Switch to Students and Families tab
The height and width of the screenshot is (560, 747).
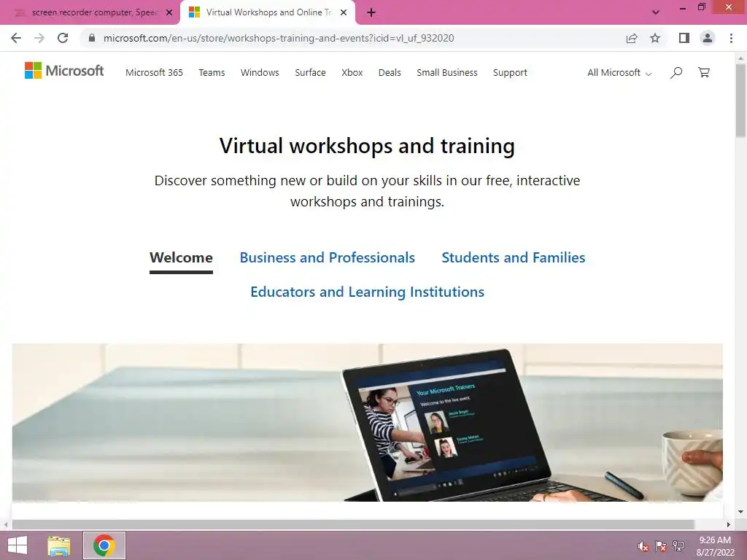pyautogui.click(x=513, y=257)
